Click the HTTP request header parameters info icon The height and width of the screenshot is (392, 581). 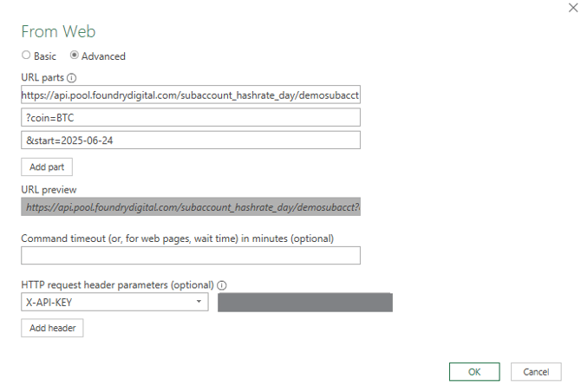coord(222,285)
